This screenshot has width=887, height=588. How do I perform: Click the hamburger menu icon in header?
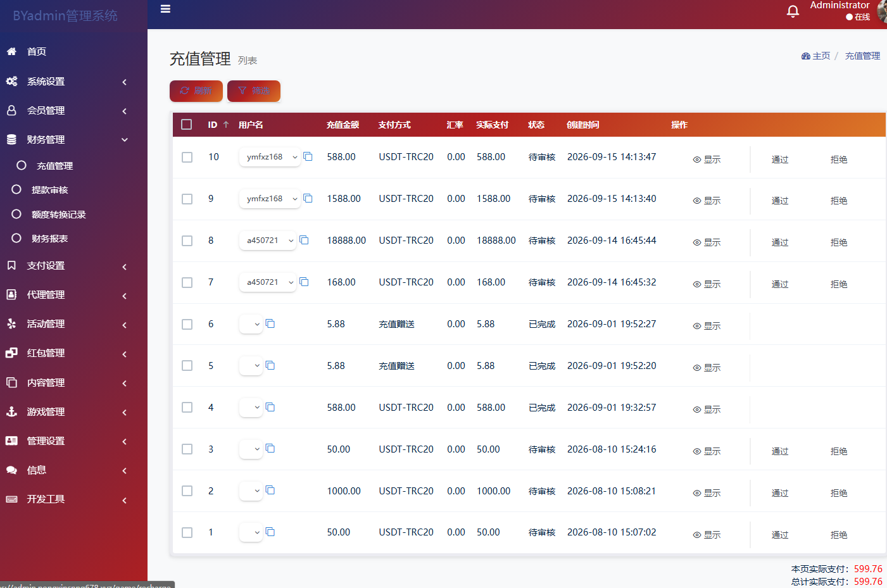click(x=165, y=9)
